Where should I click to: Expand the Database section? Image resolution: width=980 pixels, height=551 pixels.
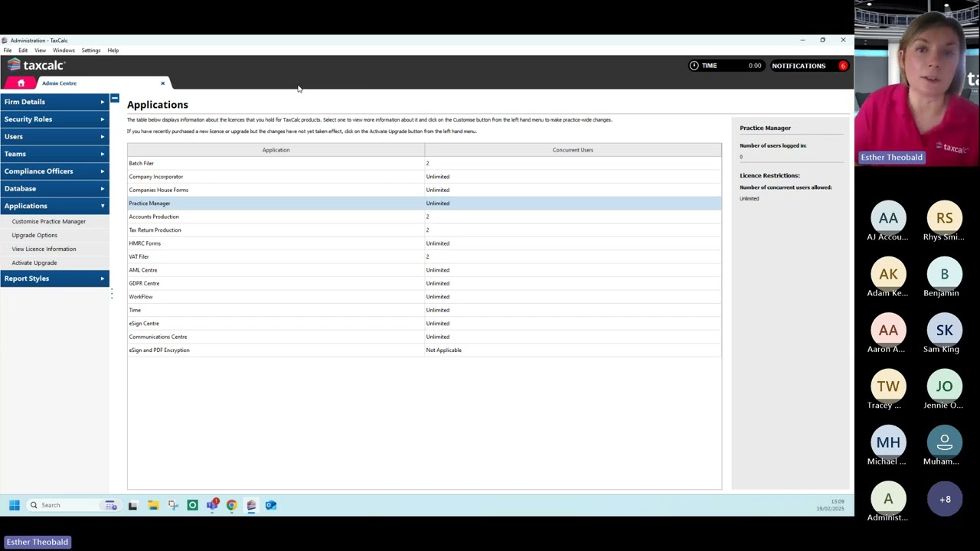tap(54, 188)
